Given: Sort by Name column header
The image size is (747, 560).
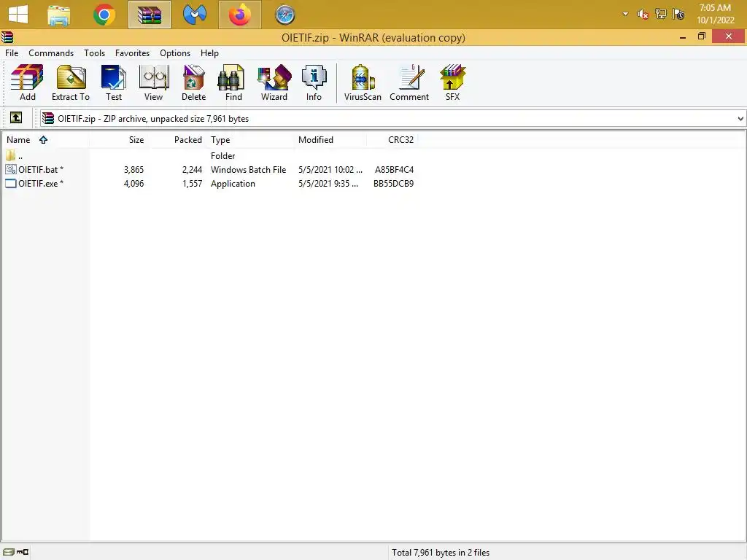Looking at the screenshot, I should click(x=45, y=139).
